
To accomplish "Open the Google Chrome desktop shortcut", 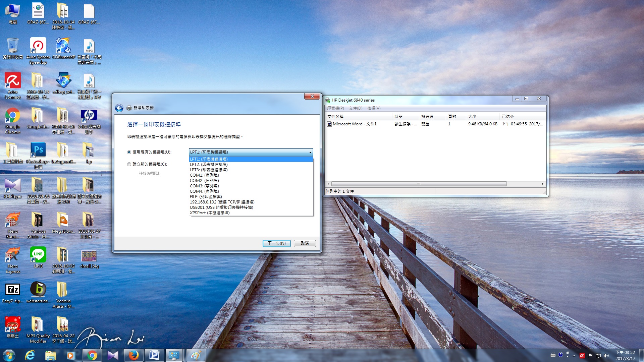I will click(13, 121).
